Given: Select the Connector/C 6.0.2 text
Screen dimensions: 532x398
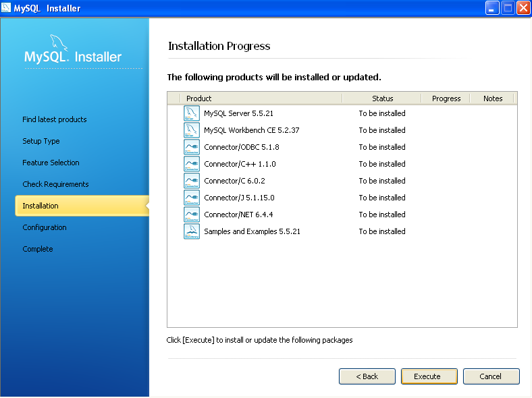Looking at the screenshot, I should (234, 181).
